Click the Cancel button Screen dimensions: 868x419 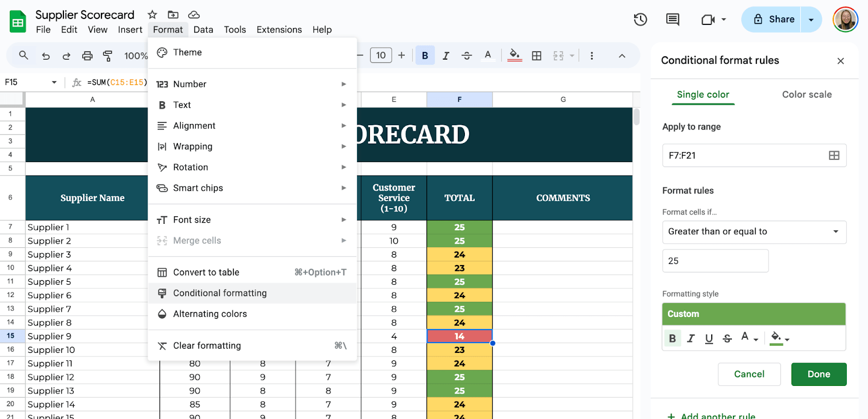pos(749,374)
